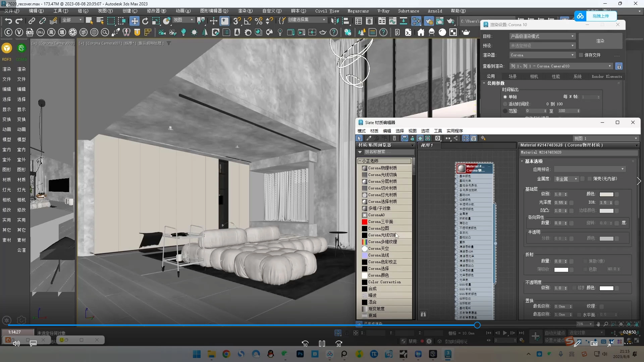This screenshot has width=644, height=362.
Task: Toggle the Angle Snap icon
Action: pos(248,21)
